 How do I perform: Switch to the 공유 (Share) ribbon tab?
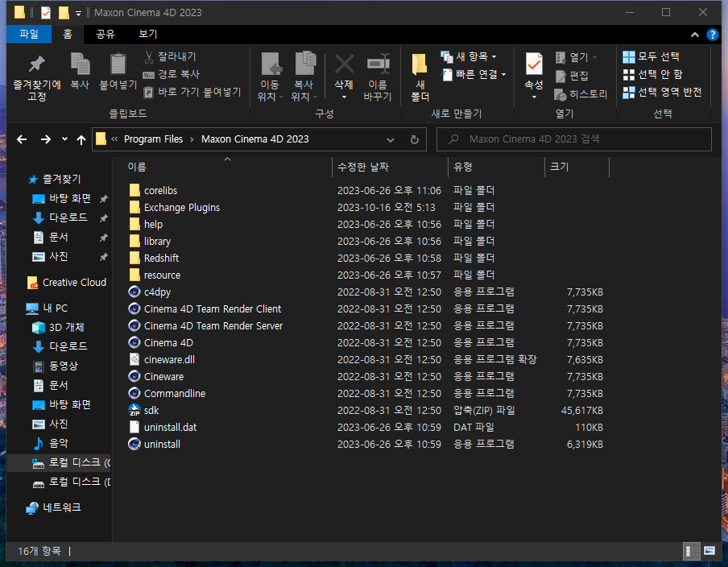click(x=105, y=34)
